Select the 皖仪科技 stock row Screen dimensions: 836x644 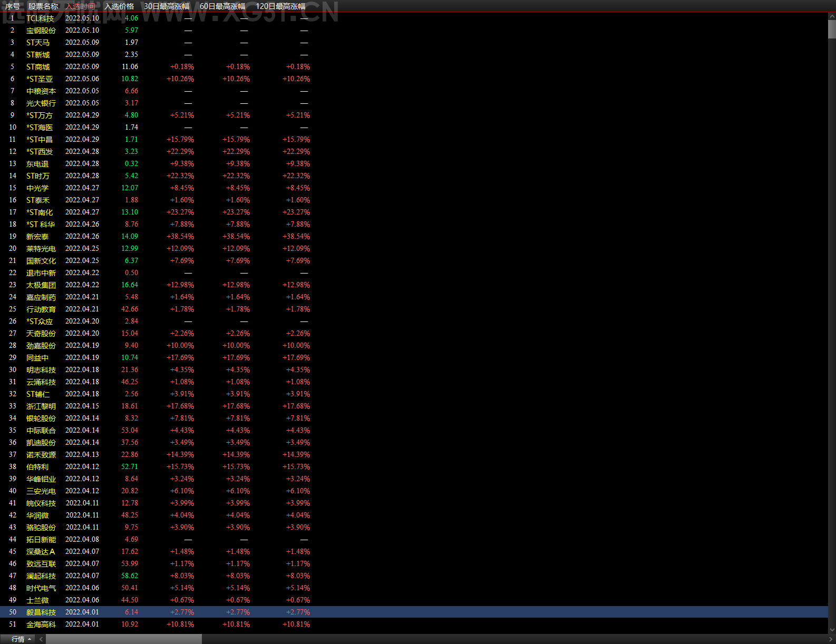[x=414, y=503]
